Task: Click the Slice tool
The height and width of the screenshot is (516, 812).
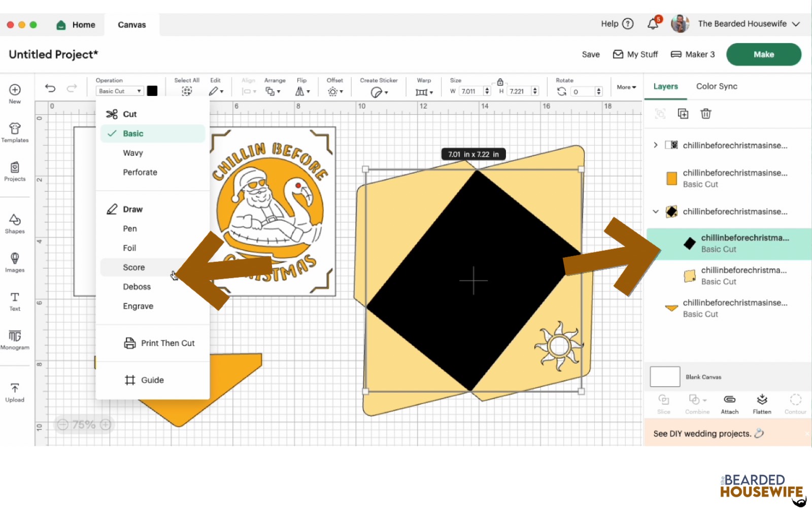Action: point(664,404)
